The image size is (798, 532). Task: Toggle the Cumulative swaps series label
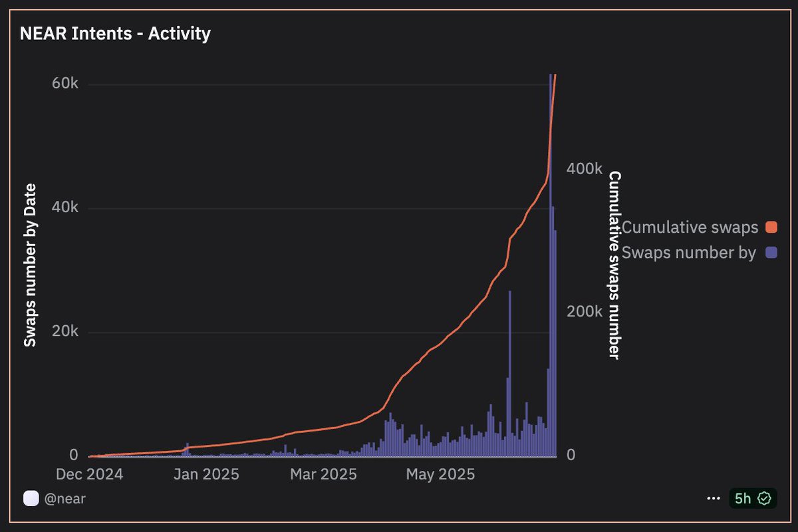690,227
